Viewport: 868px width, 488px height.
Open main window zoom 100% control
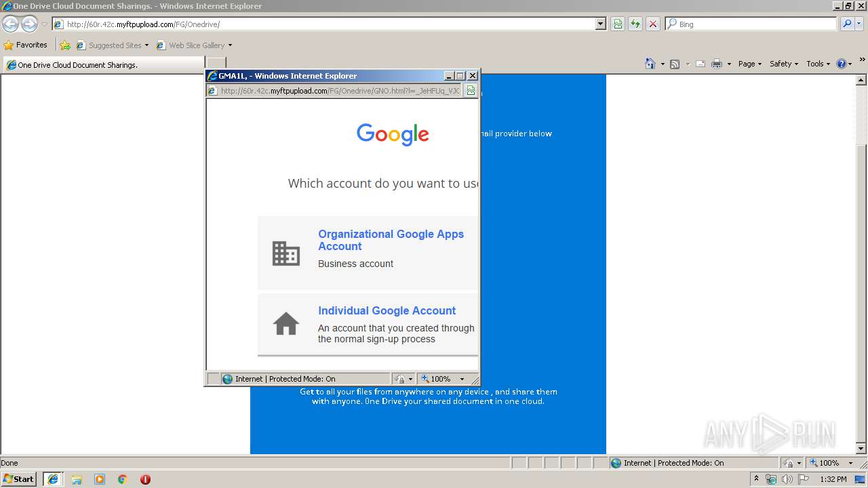coord(832,463)
